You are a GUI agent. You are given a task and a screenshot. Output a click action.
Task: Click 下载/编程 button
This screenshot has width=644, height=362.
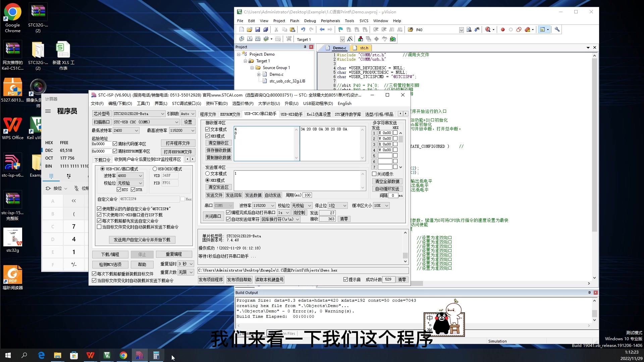point(110,254)
